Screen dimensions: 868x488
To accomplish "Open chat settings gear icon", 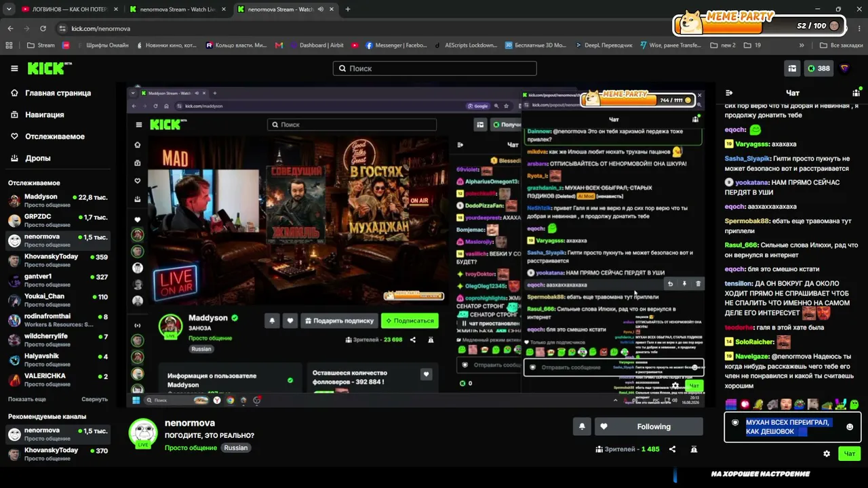I will click(827, 453).
